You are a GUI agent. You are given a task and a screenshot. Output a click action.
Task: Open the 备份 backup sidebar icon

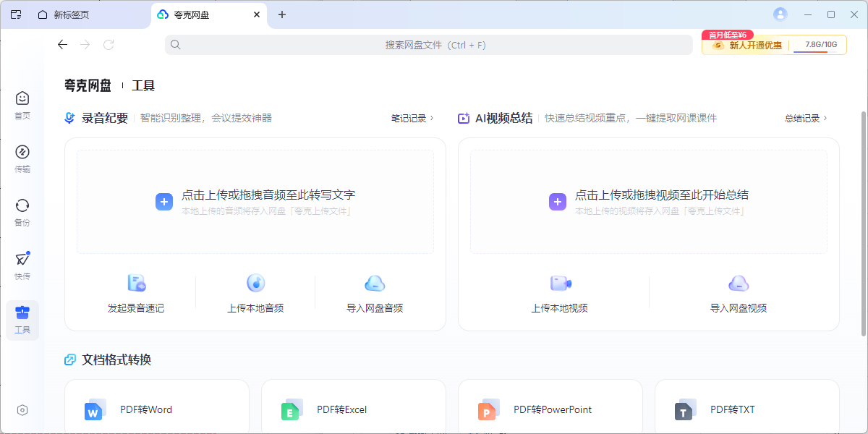(x=22, y=205)
